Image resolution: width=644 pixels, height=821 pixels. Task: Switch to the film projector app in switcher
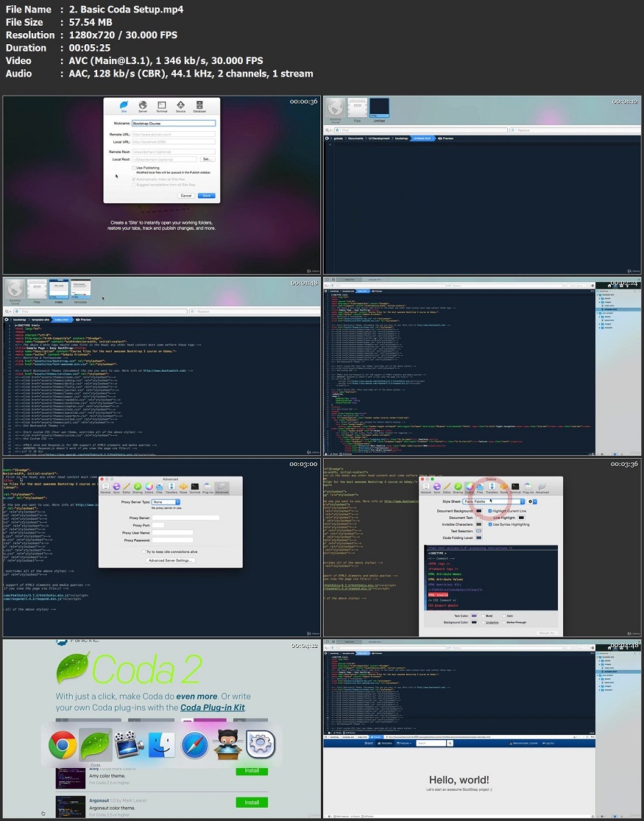129,745
